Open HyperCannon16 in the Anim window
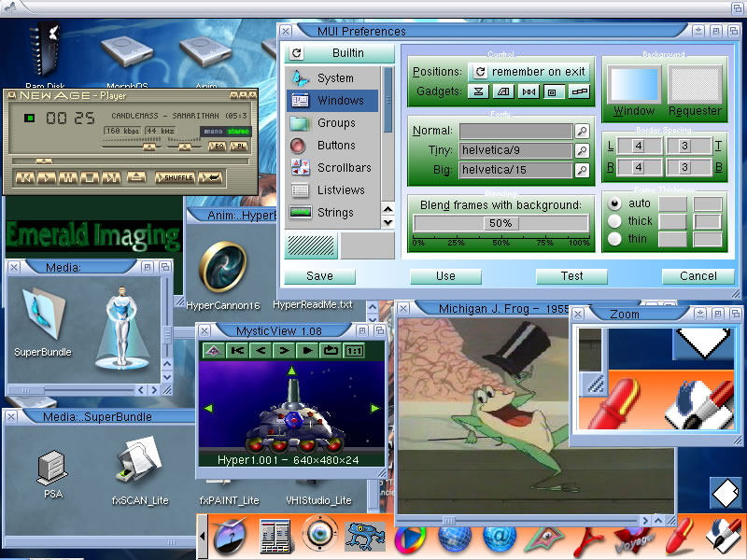 (x=223, y=275)
